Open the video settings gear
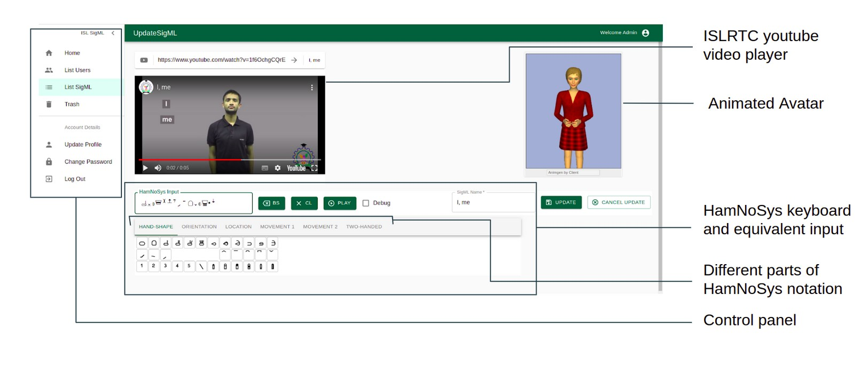868x381 pixels. (278, 168)
